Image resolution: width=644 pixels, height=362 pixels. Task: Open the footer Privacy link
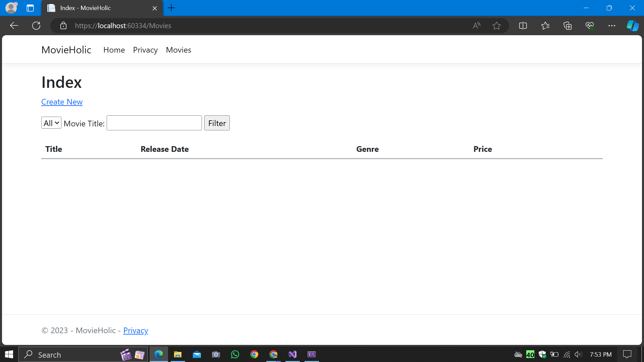[136, 330]
